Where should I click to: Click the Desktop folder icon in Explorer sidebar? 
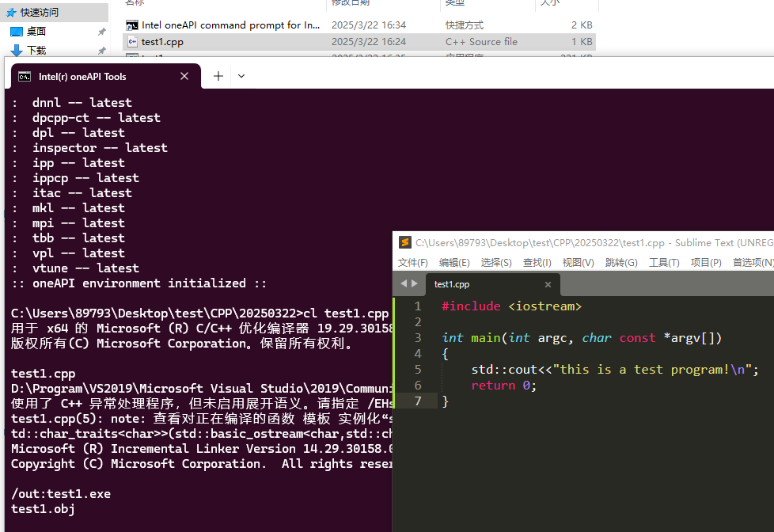pyautogui.click(x=17, y=32)
